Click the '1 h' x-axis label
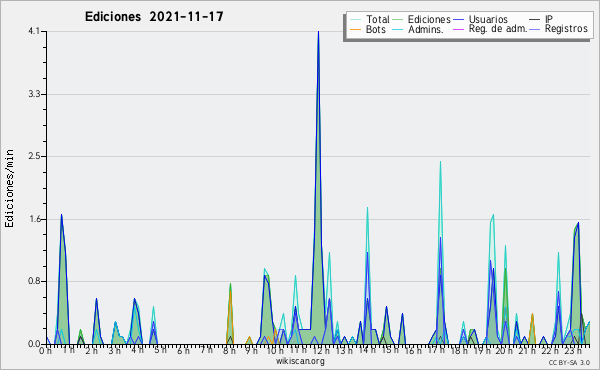The image size is (600, 370). coord(68,350)
